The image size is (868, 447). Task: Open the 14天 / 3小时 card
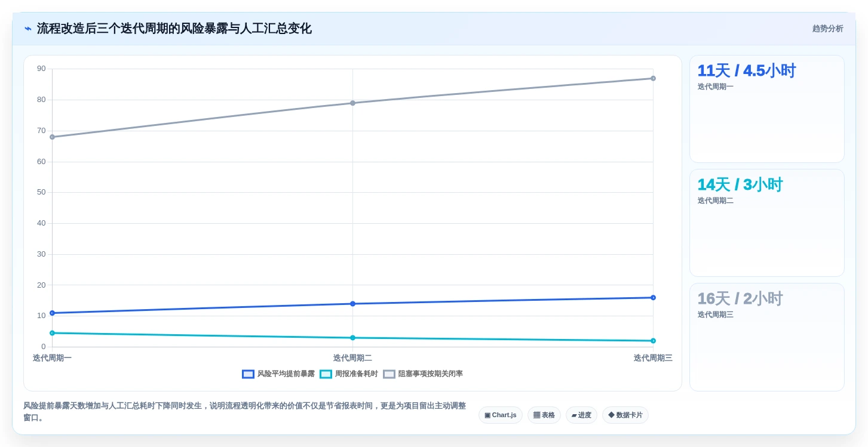[767, 223]
